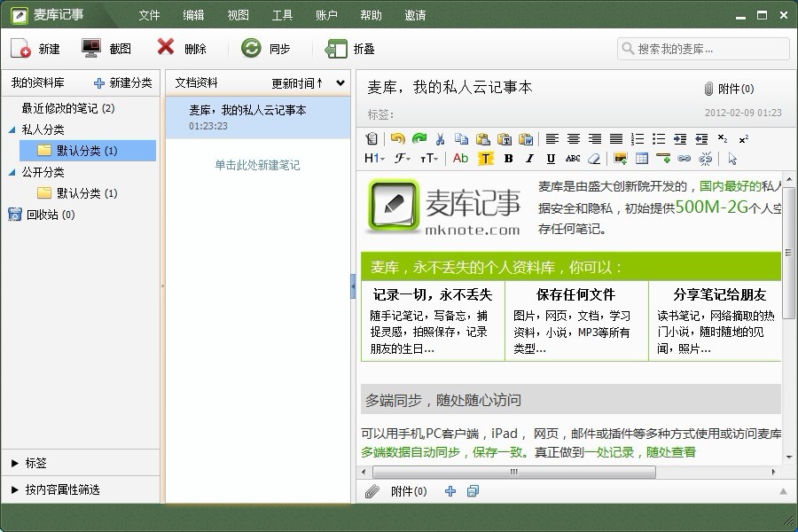The width and height of the screenshot is (798, 532).
Task: Click the Cut scissors icon
Action: click(x=441, y=138)
